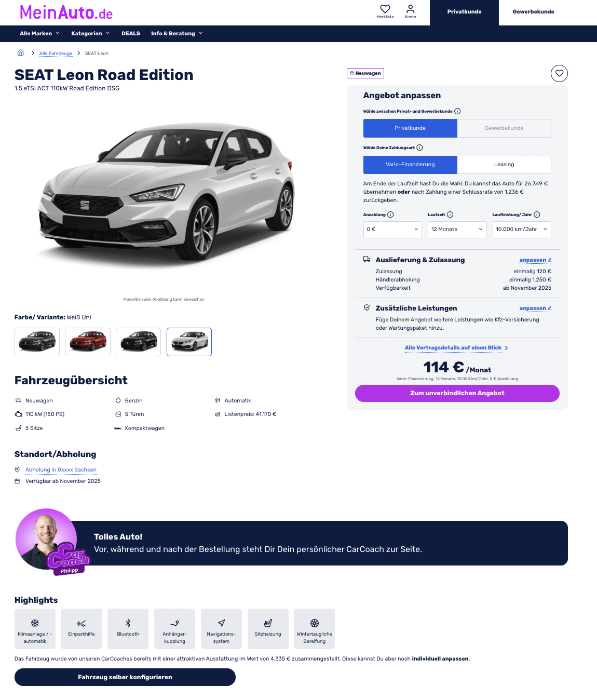Click Zum unverbindlichen Angebot button
597x700 pixels.
coord(457,393)
